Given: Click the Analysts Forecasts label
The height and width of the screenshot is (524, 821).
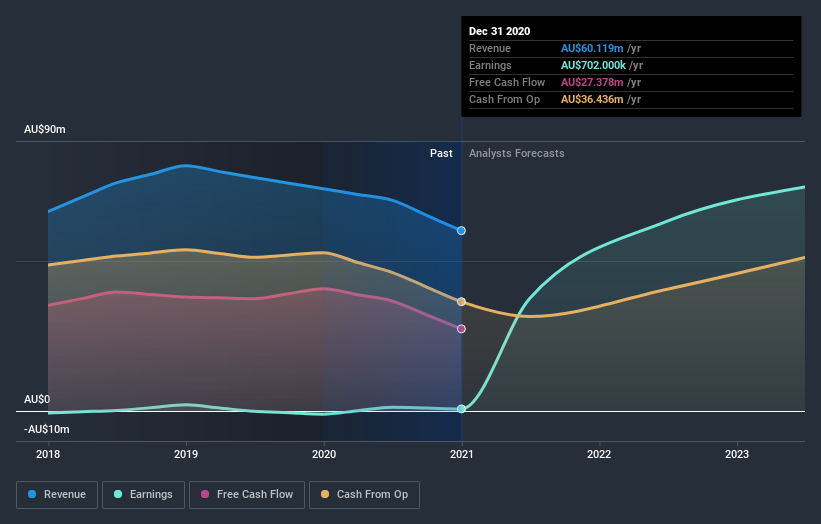Looking at the screenshot, I should [x=517, y=153].
